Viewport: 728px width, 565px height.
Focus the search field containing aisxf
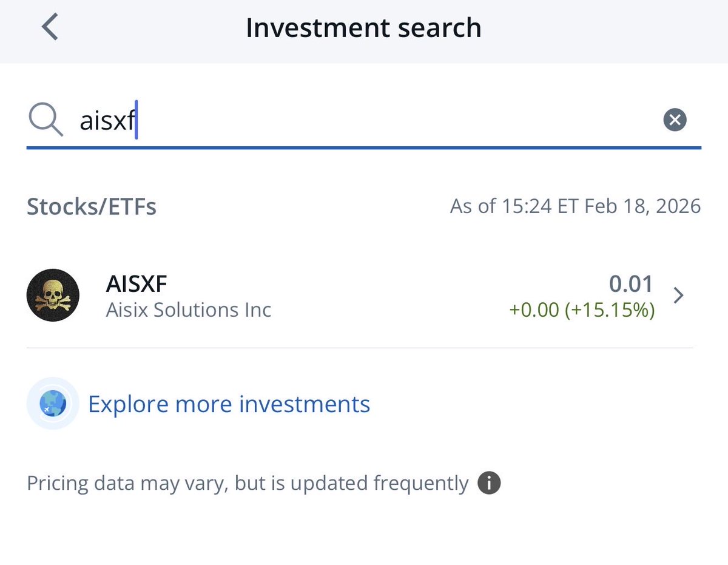click(x=364, y=120)
